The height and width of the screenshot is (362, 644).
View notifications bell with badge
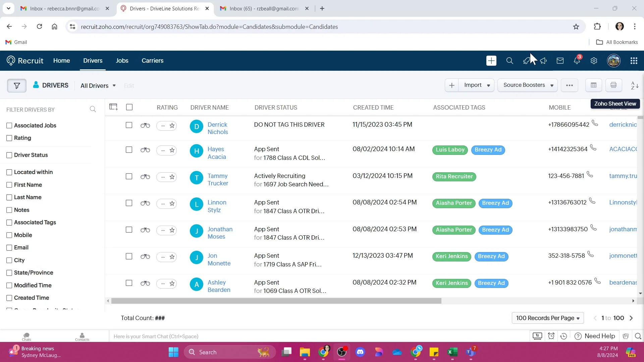(577, 60)
